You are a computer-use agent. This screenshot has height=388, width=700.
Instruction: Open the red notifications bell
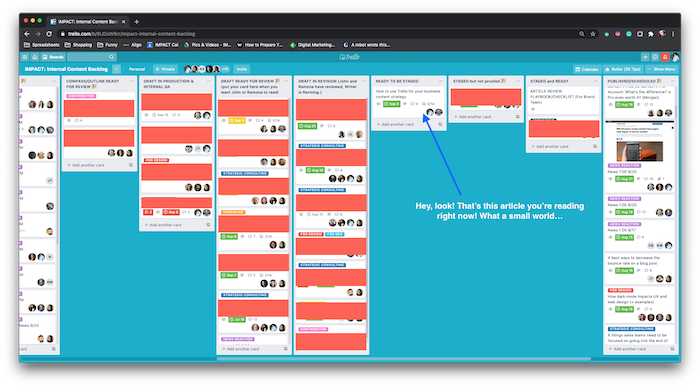[665, 57]
